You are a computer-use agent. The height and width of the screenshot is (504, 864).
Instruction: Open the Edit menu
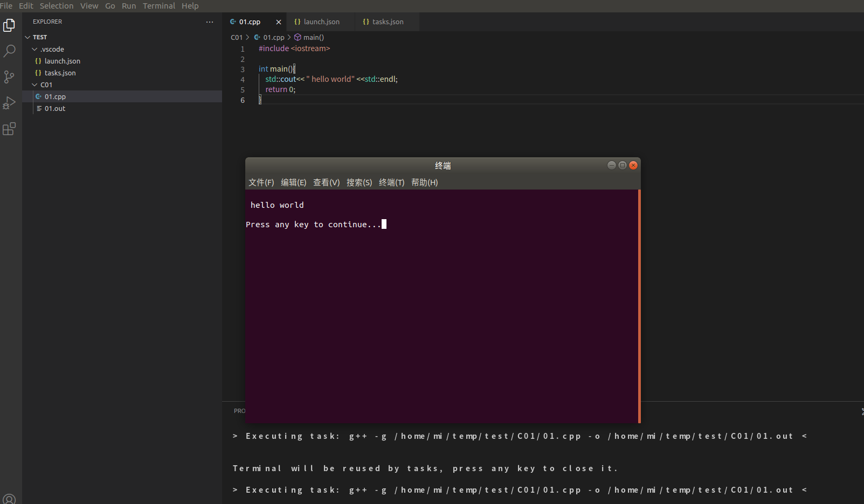tap(26, 6)
